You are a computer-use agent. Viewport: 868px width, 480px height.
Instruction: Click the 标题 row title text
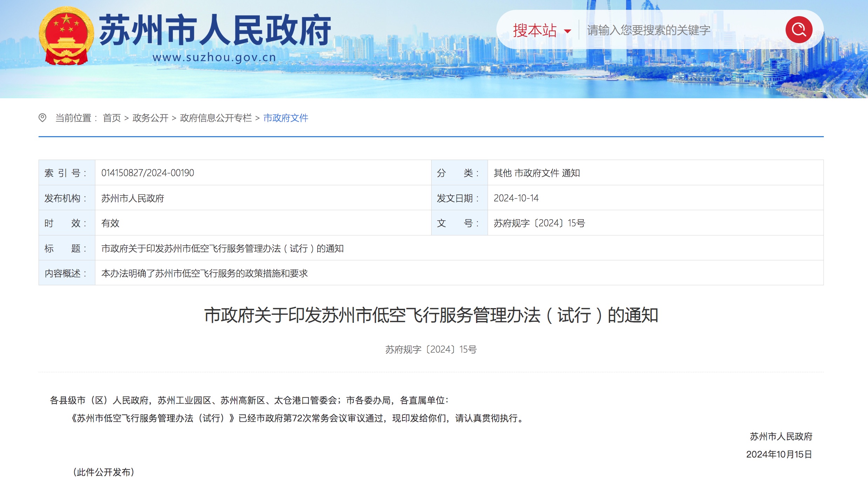click(222, 248)
